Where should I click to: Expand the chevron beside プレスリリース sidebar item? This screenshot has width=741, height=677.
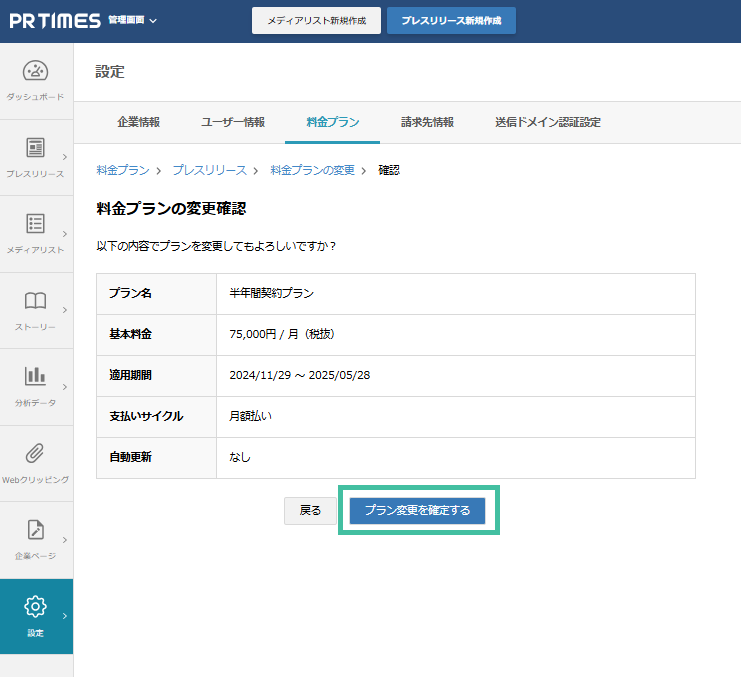coord(65,157)
